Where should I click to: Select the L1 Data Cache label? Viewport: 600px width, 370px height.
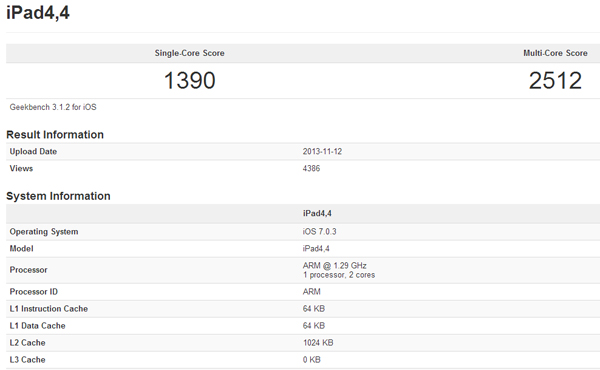[x=38, y=326]
